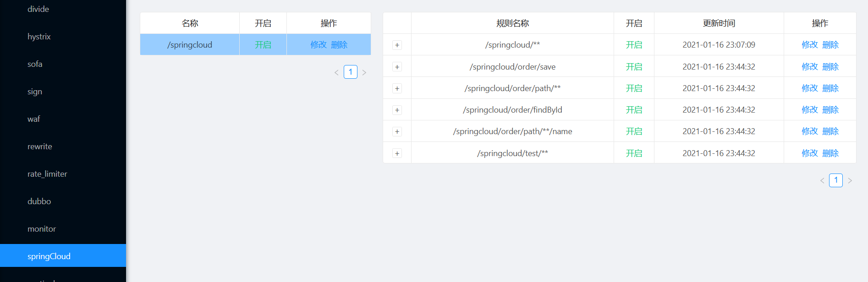Screen dimensions: 868x282
Task: Click 修改 for rule /springcloud/order/findById
Action: point(810,110)
